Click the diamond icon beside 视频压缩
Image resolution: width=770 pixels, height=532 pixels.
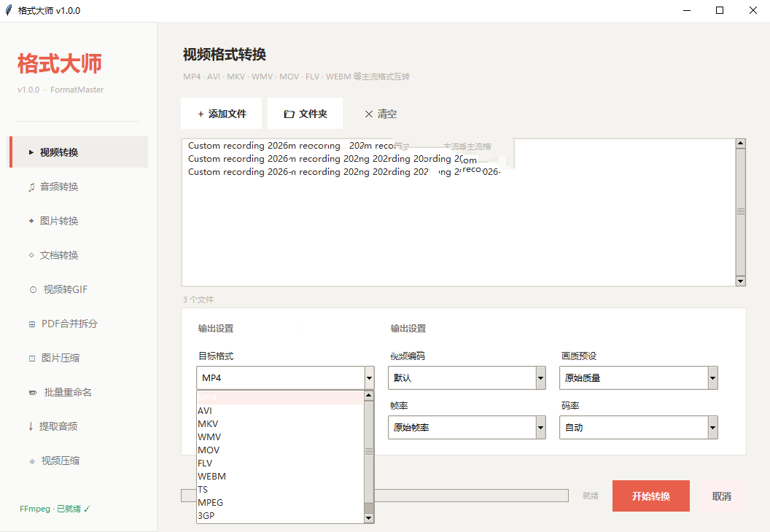[32, 461]
